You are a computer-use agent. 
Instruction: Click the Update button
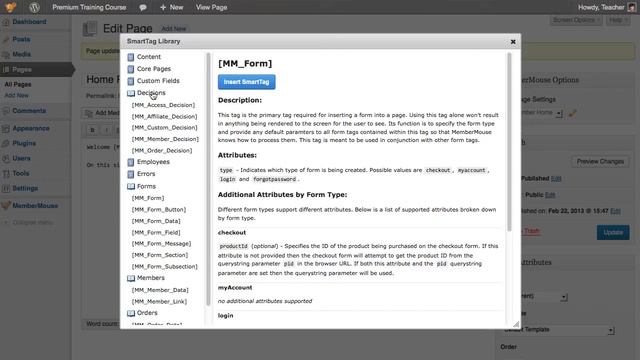pos(613,232)
